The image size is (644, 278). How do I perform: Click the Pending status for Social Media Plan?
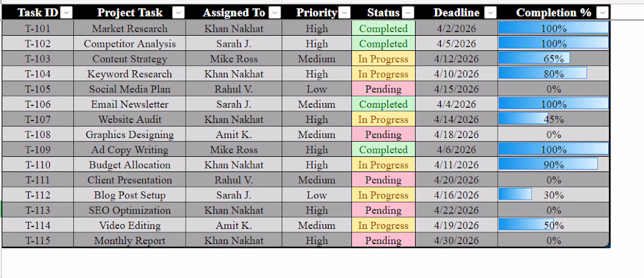(x=383, y=89)
